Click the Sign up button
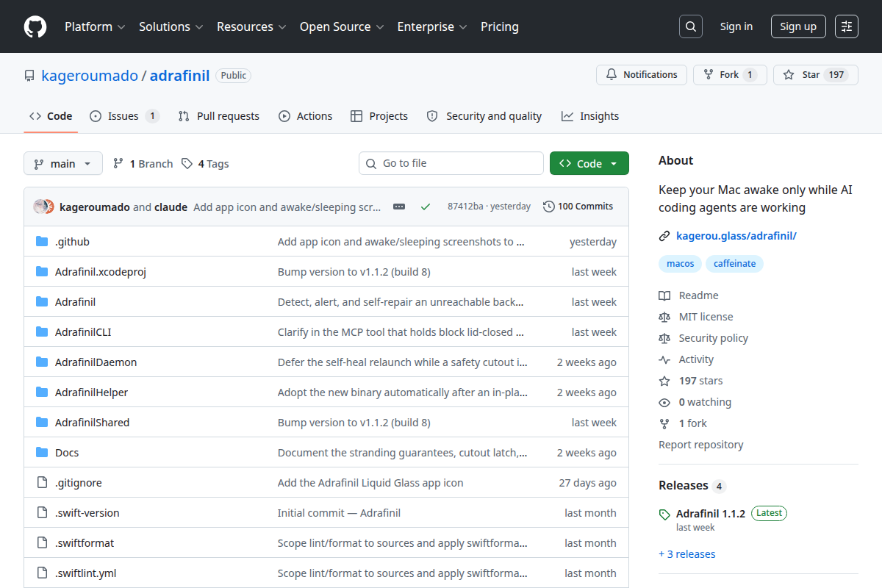Image resolution: width=882 pixels, height=588 pixels. (798, 26)
